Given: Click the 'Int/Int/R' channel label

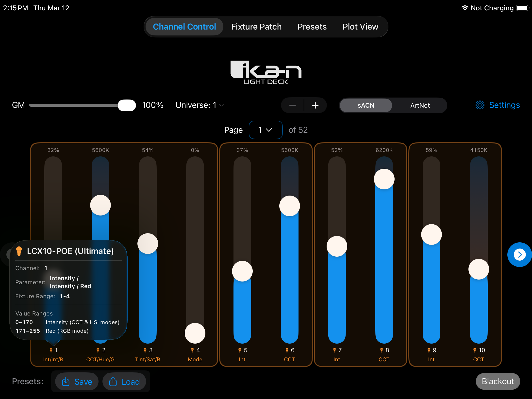Looking at the screenshot, I should pyautogui.click(x=53, y=359).
